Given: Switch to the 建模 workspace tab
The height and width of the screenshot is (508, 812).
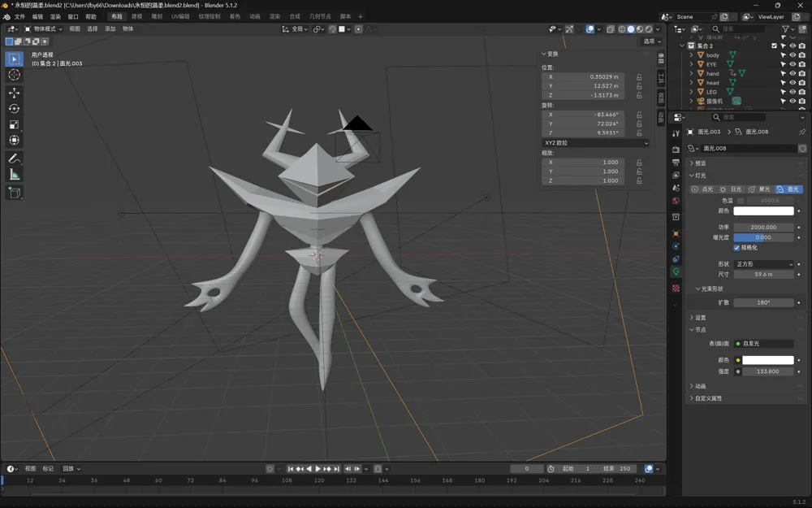Looking at the screenshot, I should coord(136,16).
